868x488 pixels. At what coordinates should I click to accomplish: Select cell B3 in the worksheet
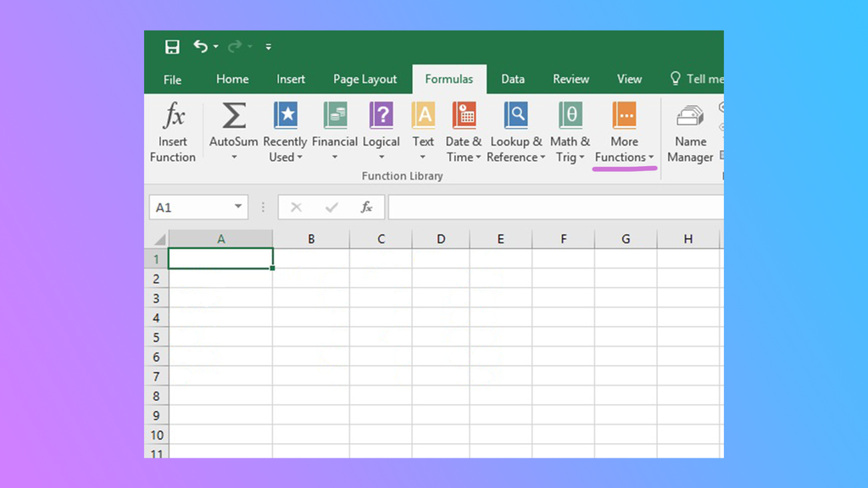tap(311, 298)
